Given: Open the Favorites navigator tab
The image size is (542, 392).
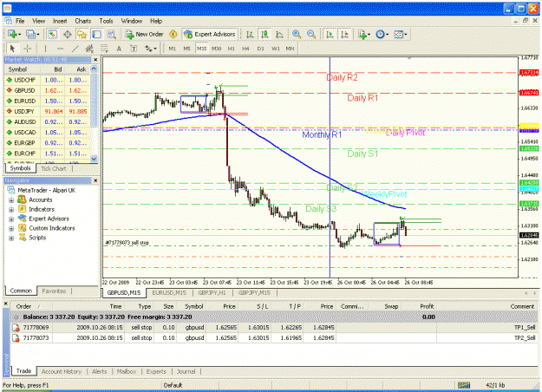Looking at the screenshot, I should pyautogui.click(x=54, y=291).
